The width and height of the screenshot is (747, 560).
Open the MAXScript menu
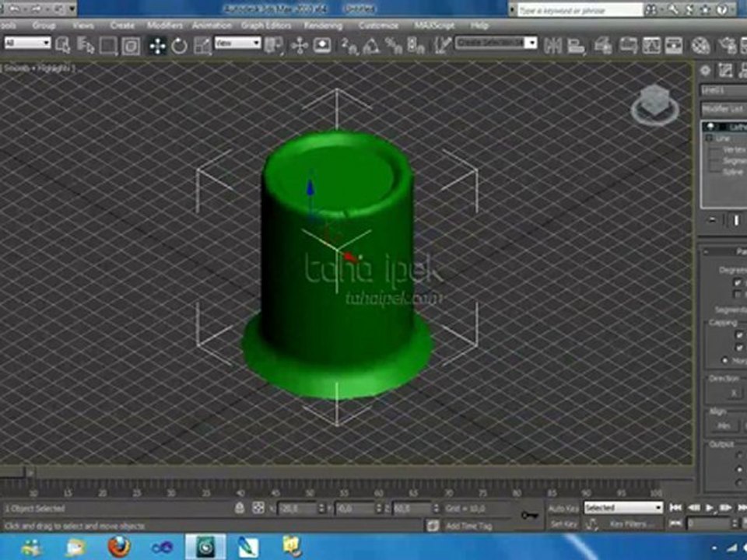click(x=434, y=25)
